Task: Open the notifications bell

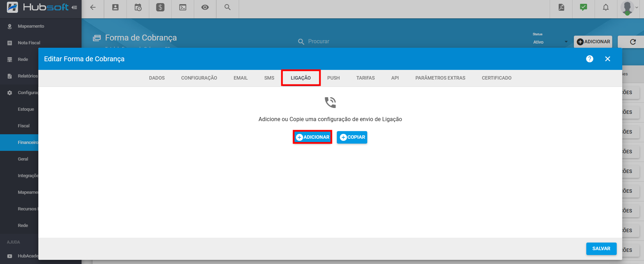Action: [x=606, y=7]
